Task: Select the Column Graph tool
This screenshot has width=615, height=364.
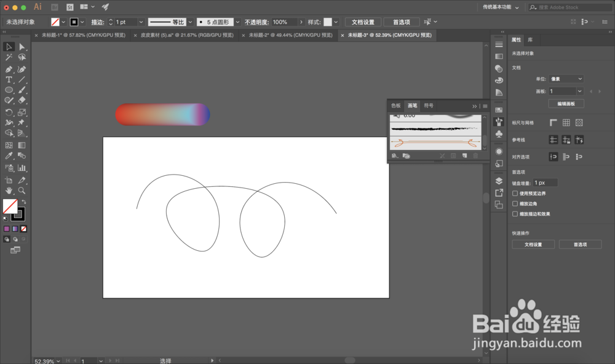Action: click(22, 168)
